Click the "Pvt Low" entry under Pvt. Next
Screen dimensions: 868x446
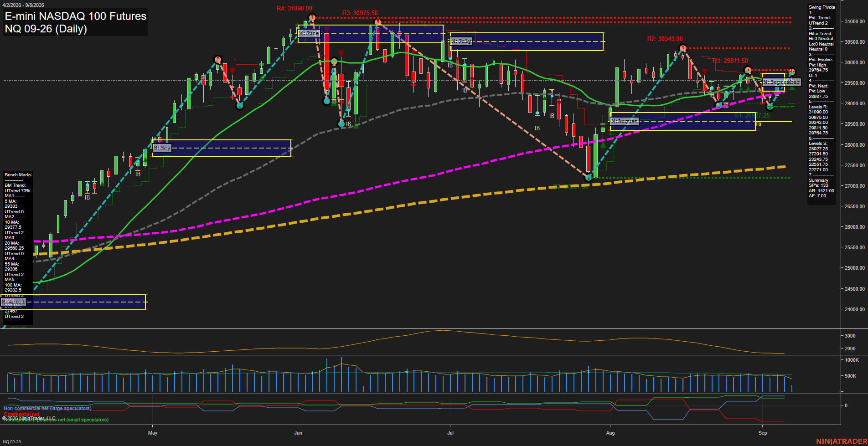pyautogui.click(x=817, y=91)
